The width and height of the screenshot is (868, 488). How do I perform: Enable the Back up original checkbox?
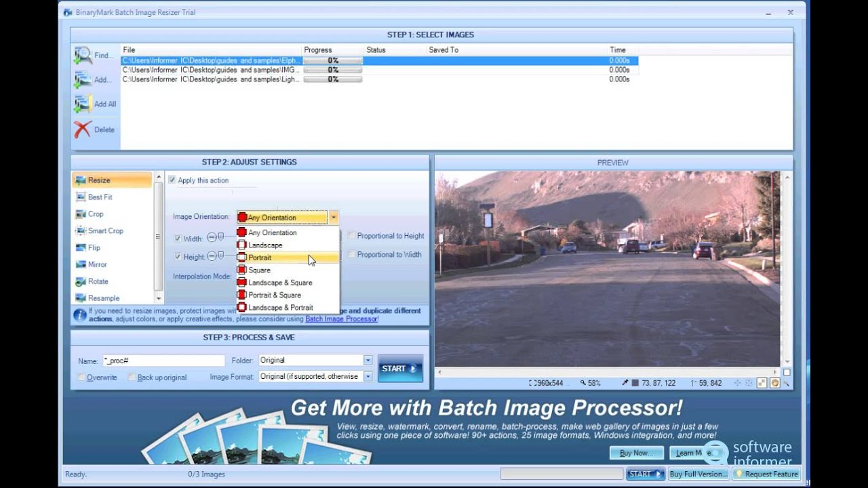click(x=132, y=378)
